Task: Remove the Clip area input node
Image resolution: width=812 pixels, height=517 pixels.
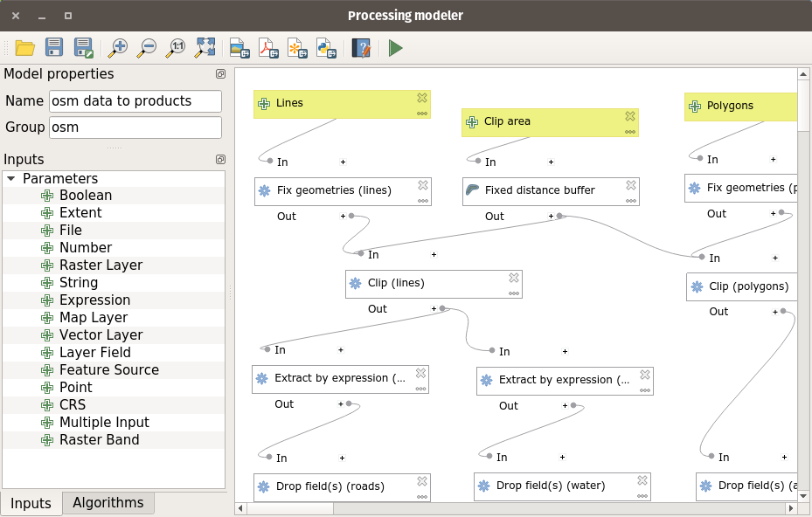Action: click(x=629, y=116)
